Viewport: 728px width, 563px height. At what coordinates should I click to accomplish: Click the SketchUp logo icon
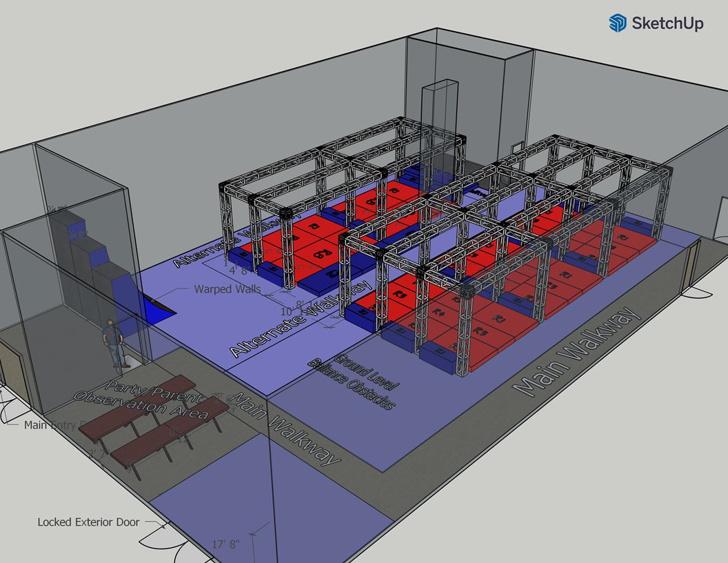coord(618,23)
